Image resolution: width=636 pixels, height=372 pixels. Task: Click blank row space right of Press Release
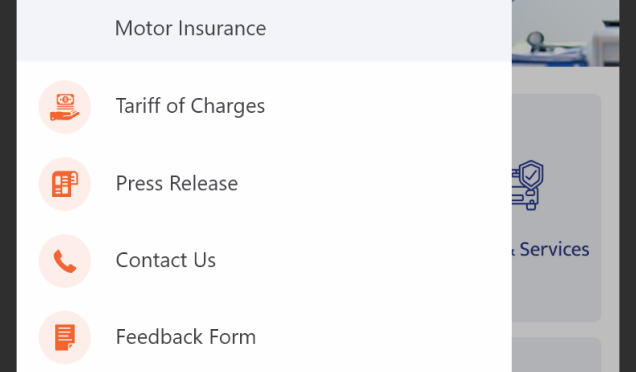pos(373,184)
